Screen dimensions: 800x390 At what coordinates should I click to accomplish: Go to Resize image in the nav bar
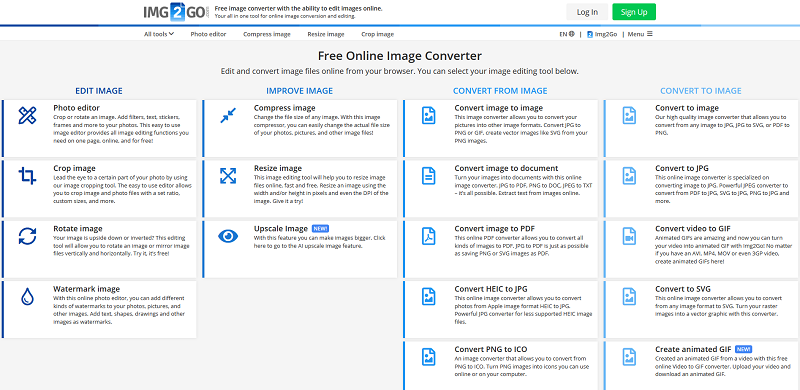pyautogui.click(x=326, y=34)
